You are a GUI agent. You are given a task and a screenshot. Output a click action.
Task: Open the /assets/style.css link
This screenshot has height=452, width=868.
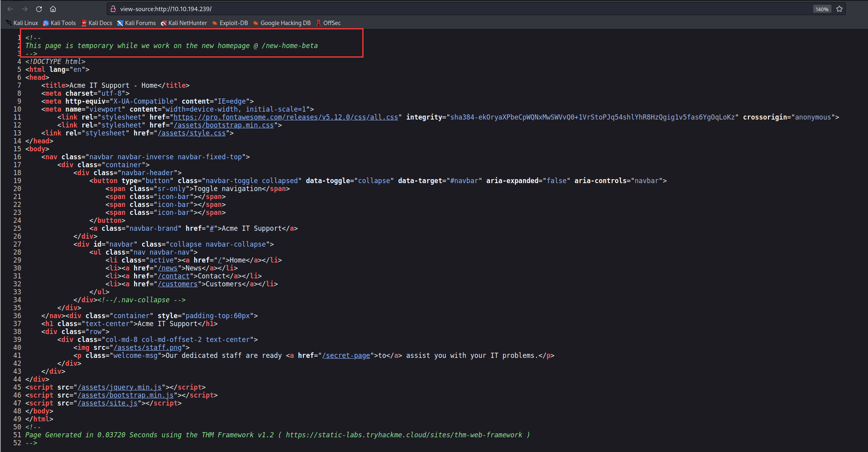click(192, 133)
